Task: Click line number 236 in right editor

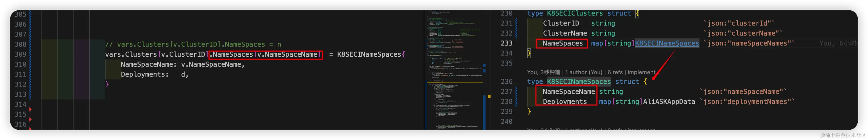Action: (506, 82)
